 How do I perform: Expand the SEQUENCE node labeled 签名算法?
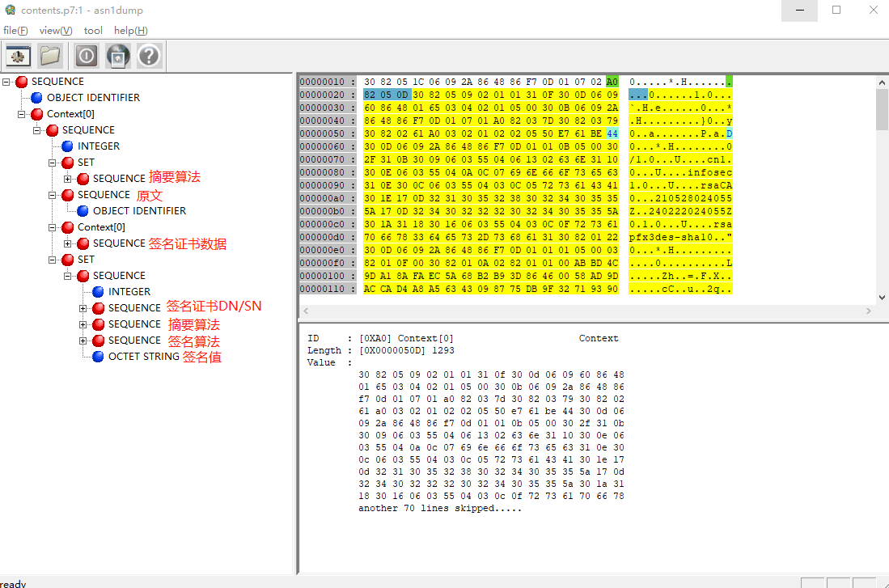coord(83,341)
